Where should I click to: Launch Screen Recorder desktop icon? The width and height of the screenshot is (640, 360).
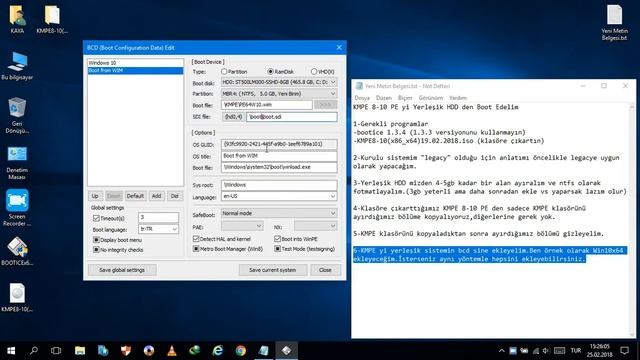coord(17,208)
